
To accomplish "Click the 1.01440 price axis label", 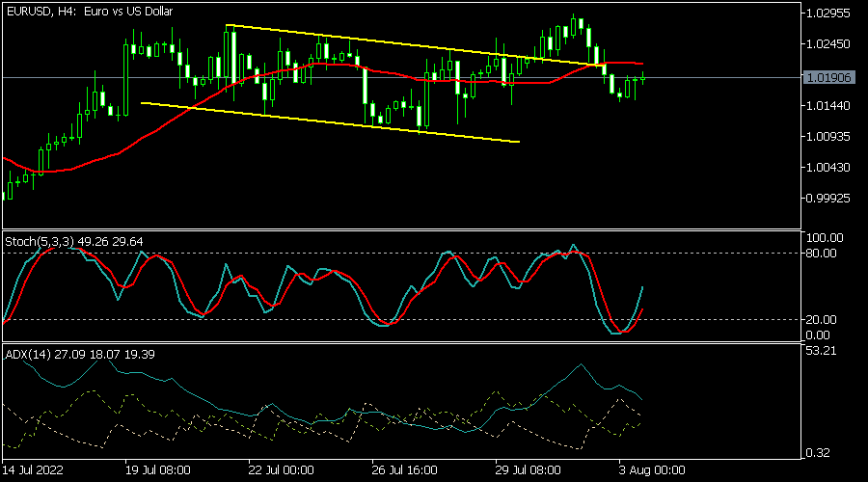I will [828, 105].
